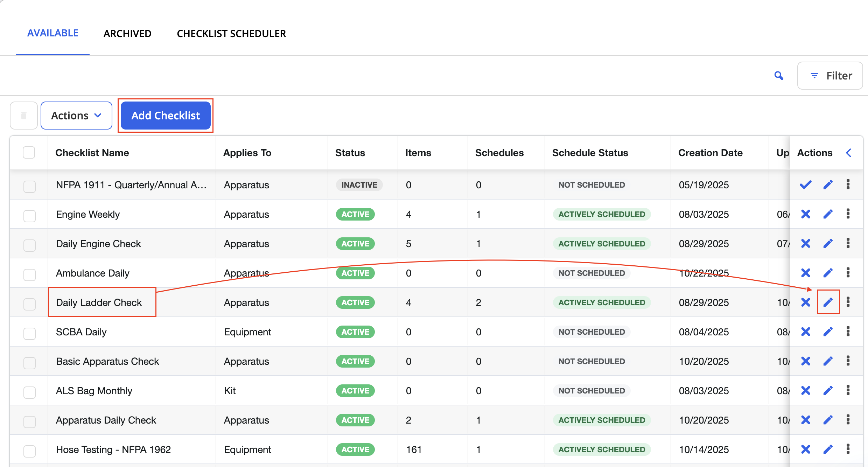Open more options for Ambulance Daily row
The width and height of the screenshot is (868, 467).
[x=848, y=272]
